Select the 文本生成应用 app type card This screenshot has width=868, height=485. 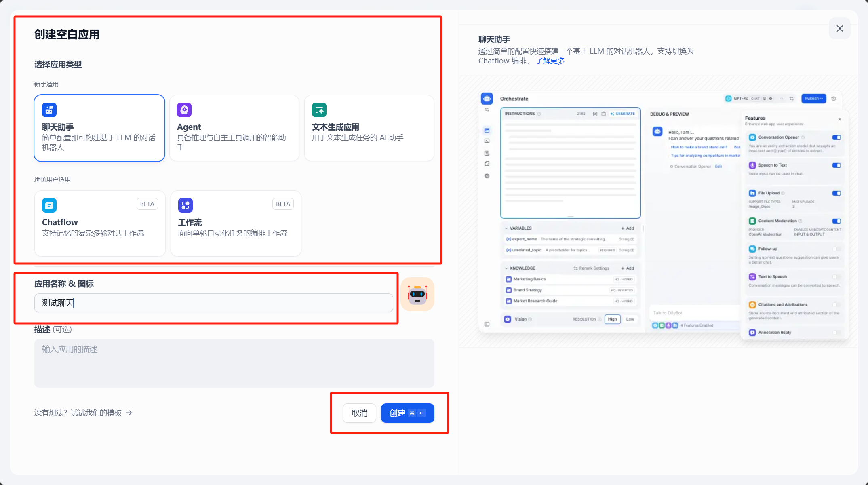click(369, 137)
